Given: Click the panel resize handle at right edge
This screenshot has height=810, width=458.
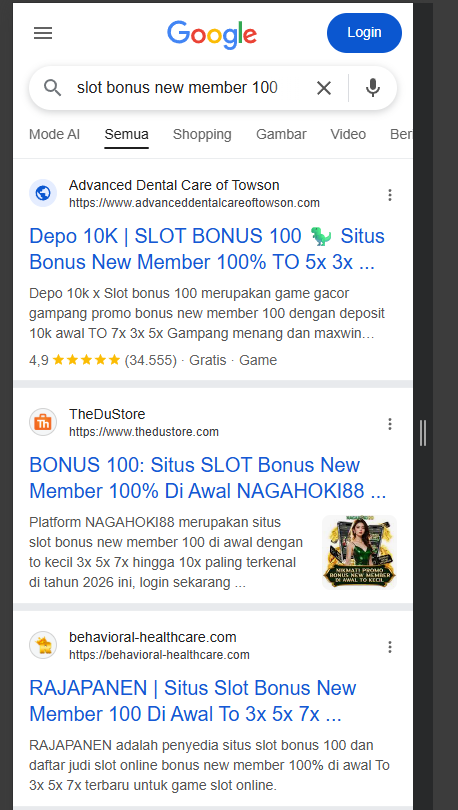Looking at the screenshot, I should click(423, 433).
